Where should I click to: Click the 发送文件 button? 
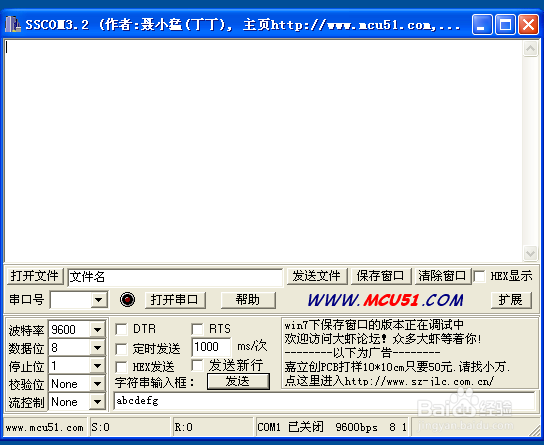point(316,276)
